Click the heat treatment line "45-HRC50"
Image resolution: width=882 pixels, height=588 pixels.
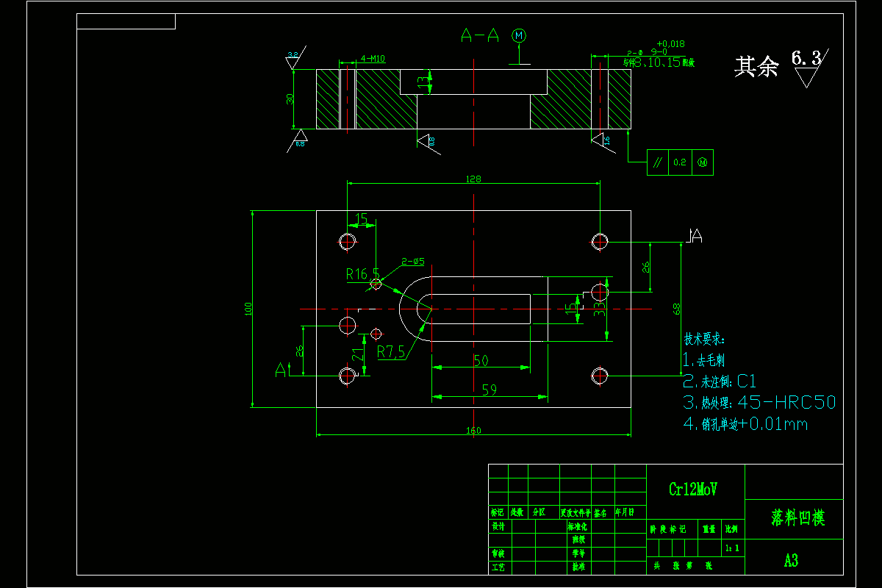tap(759, 402)
